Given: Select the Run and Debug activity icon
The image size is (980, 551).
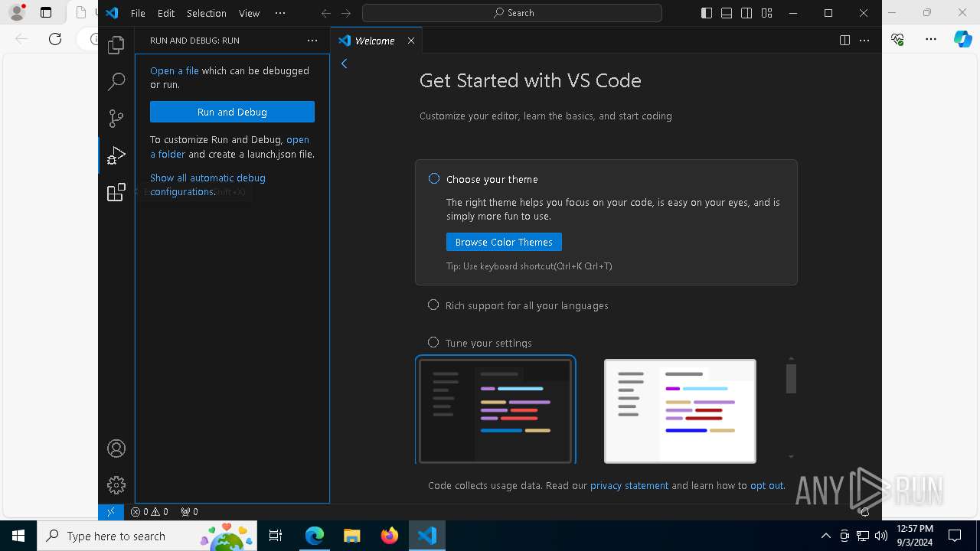Looking at the screenshot, I should point(116,155).
